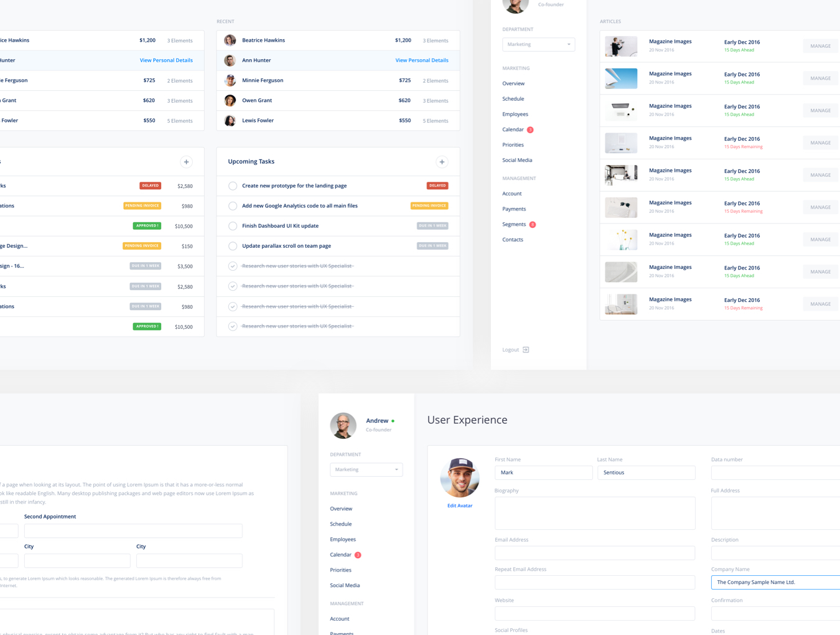
Task: Click the red badge next to Segments
Action: 533,225
